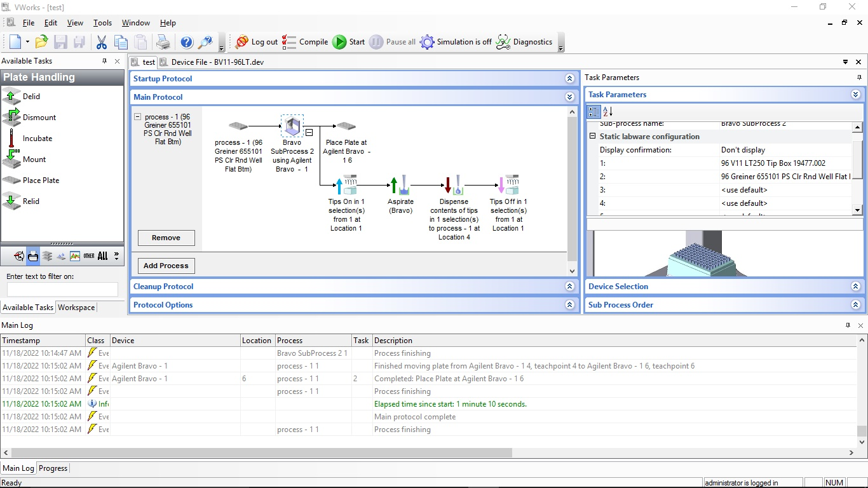This screenshot has width=868, height=488.
Task: Open the new-file dropdown arrow
Action: pos(27,42)
